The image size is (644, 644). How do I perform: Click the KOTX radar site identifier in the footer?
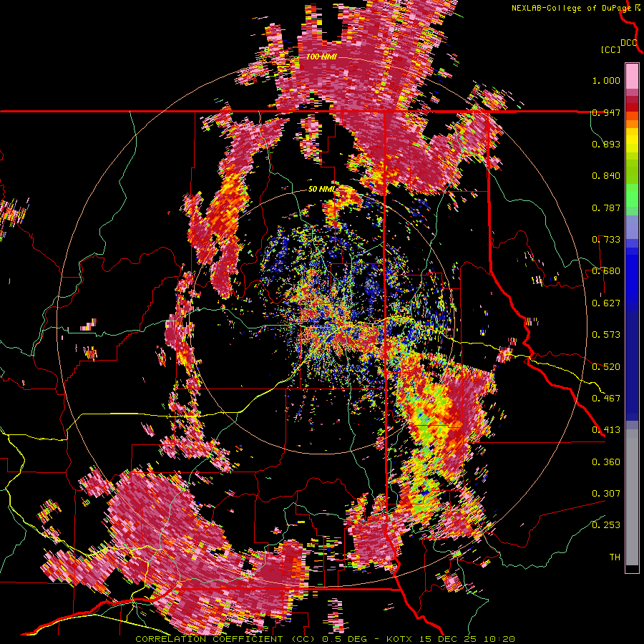401,639
